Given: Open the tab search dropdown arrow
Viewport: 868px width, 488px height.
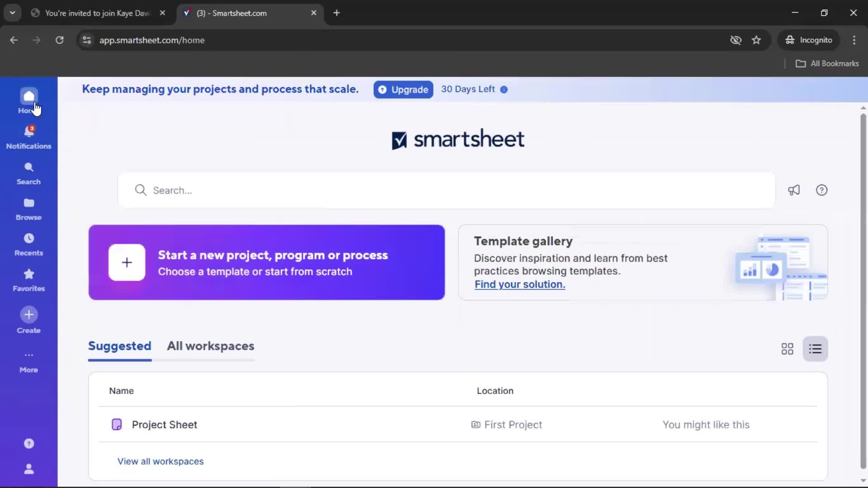Looking at the screenshot, I should click(x=12, y=13).
